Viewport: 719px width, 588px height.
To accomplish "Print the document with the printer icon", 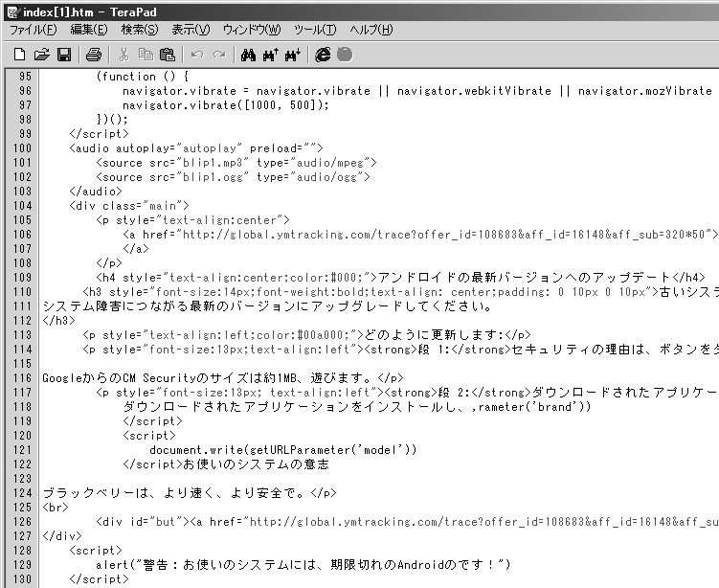I will 94,55.
